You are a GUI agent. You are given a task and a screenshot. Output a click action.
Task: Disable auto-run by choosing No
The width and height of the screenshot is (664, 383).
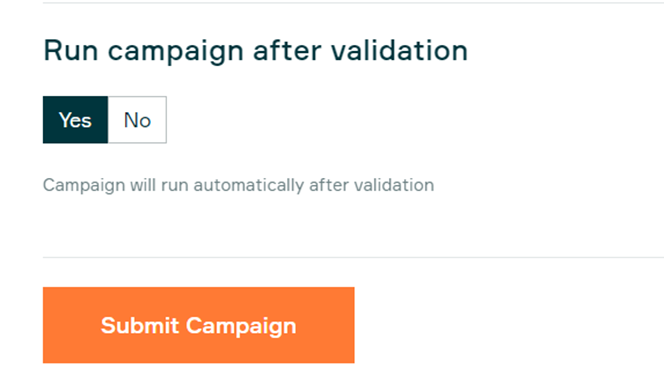pyautogui.click(x=137, y=120)
